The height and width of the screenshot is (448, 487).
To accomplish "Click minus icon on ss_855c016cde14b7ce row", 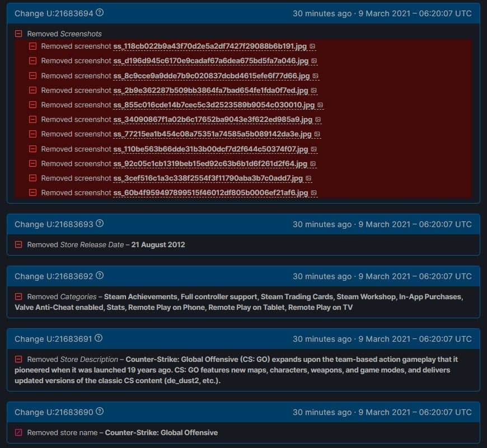I will coord(32,105).
